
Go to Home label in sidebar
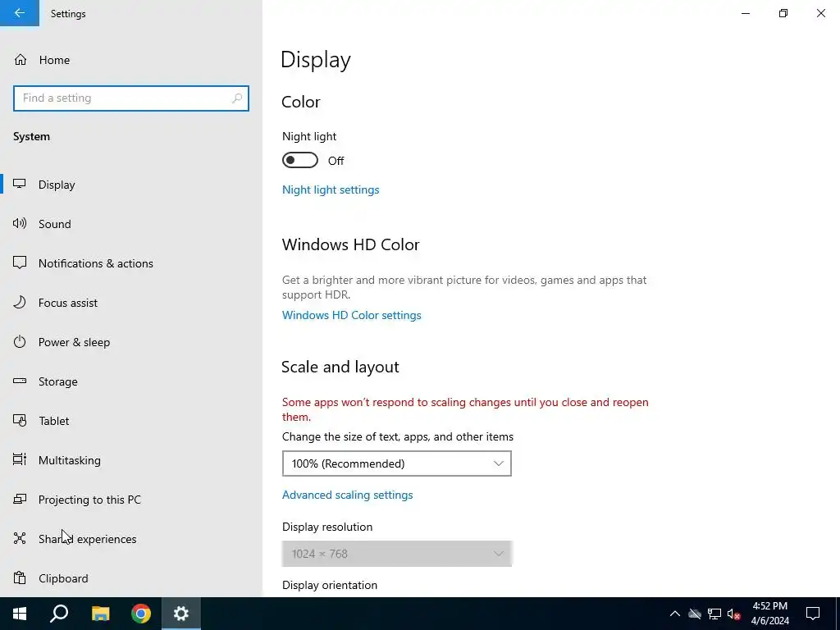coord(54,60)
